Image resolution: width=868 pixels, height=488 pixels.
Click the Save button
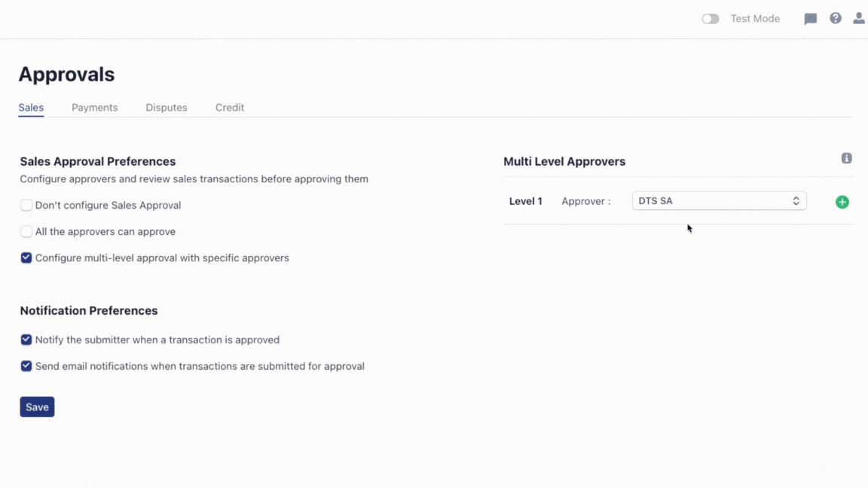point(37,407)
